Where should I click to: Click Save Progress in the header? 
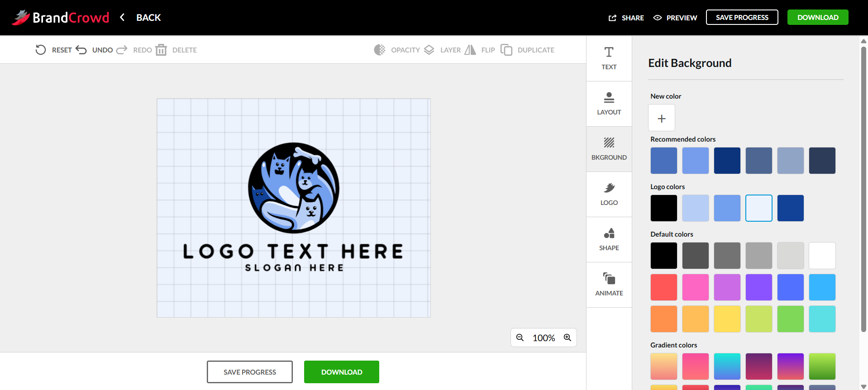[x=742, y=17]
